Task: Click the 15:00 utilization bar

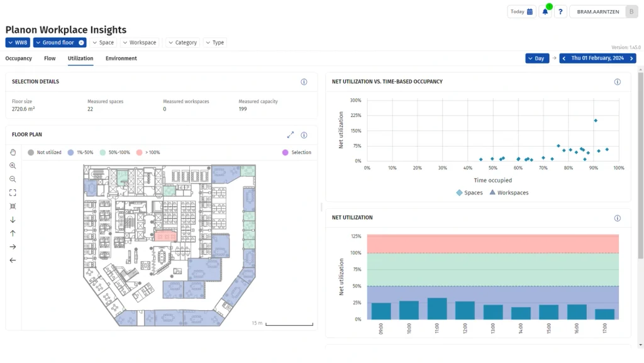Action: click(548, 312)
